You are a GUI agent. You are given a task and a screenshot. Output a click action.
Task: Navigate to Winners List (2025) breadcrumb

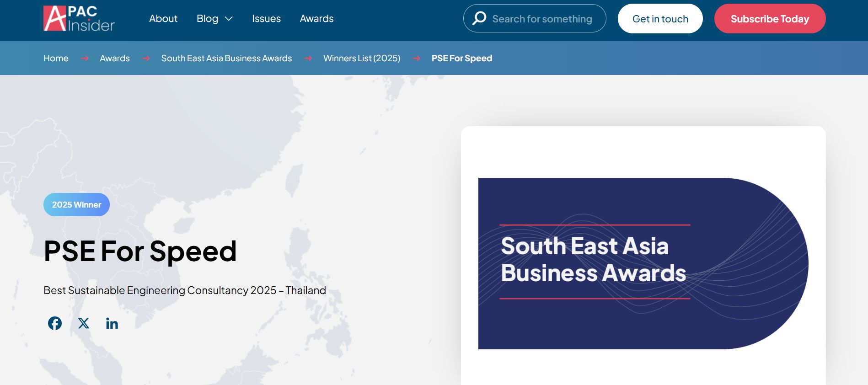tap(362, 58)
